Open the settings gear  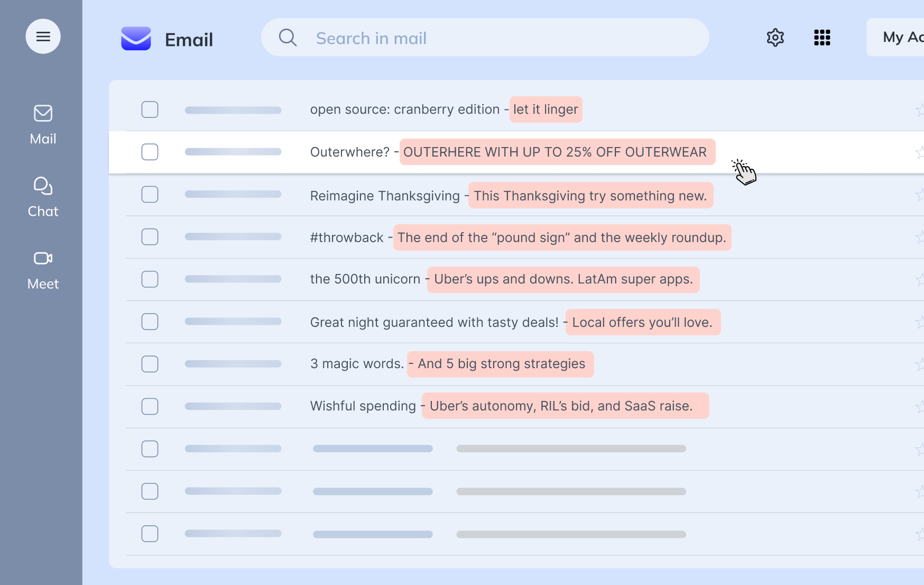775,38
